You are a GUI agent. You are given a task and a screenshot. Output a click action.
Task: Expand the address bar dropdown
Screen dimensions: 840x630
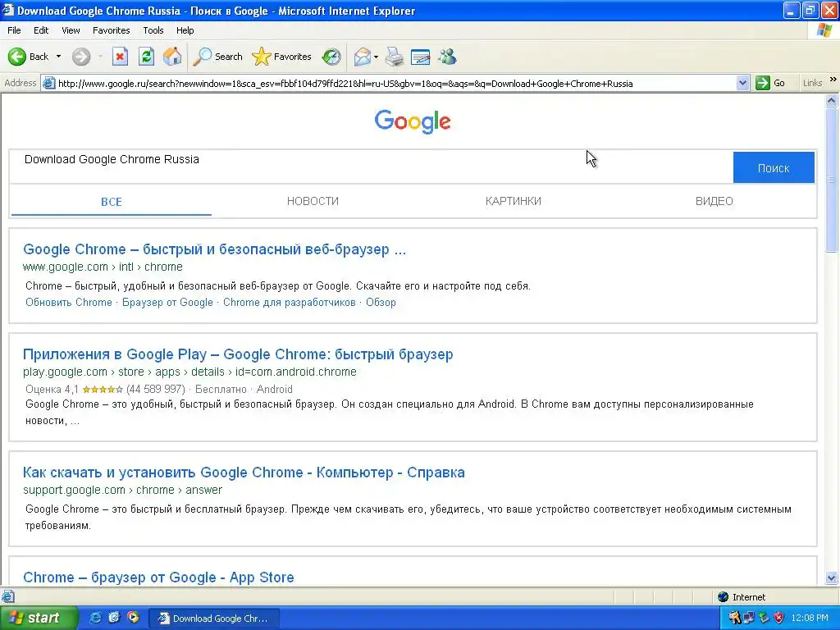coord(742,83)
